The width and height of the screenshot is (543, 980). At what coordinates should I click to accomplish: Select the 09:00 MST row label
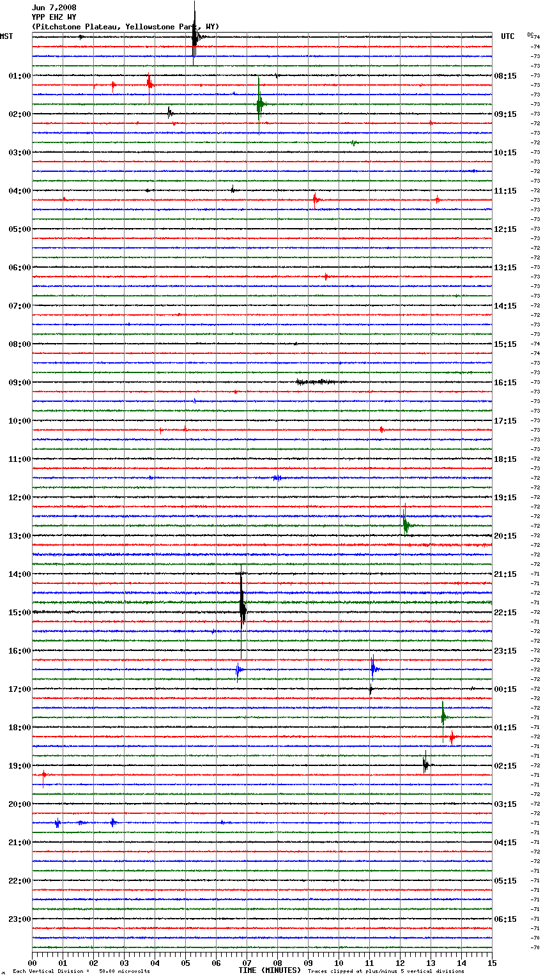[x=20, y=383]
